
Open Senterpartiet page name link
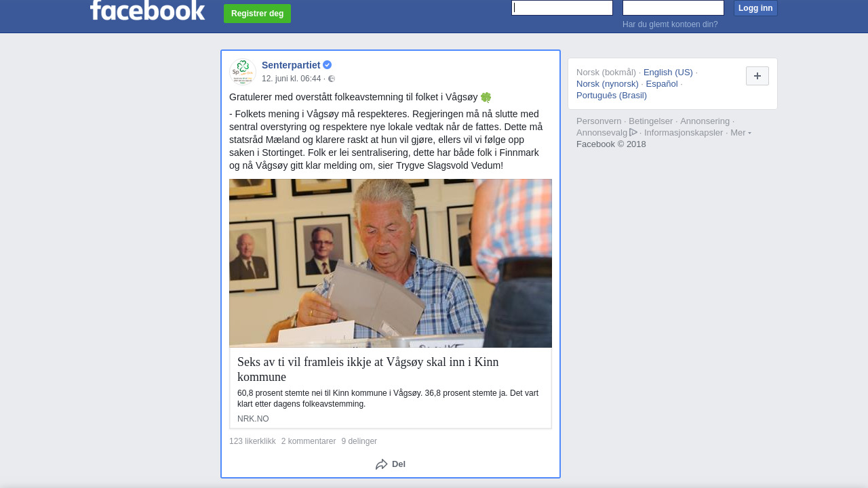coord(291,65)
